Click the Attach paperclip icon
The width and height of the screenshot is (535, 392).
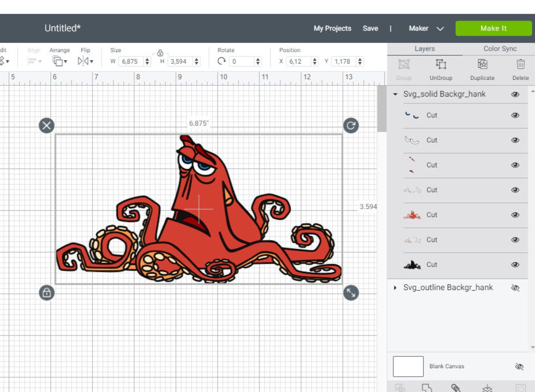coord(455,388)
